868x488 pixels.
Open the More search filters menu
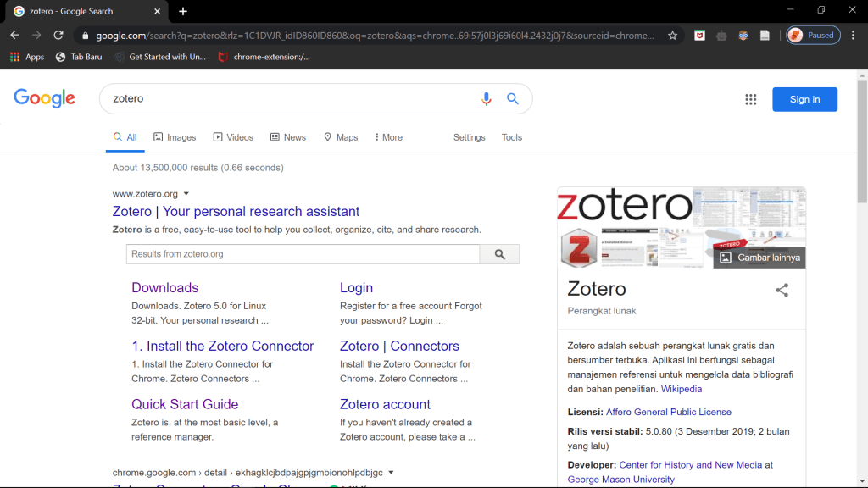pyautogui.click(x=388, y=137)
